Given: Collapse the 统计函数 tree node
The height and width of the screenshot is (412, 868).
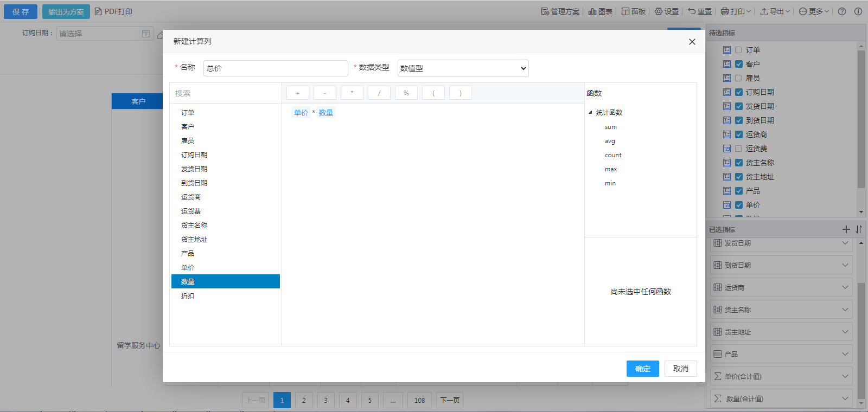Looking at the screenshot, I should coord(590,113).
